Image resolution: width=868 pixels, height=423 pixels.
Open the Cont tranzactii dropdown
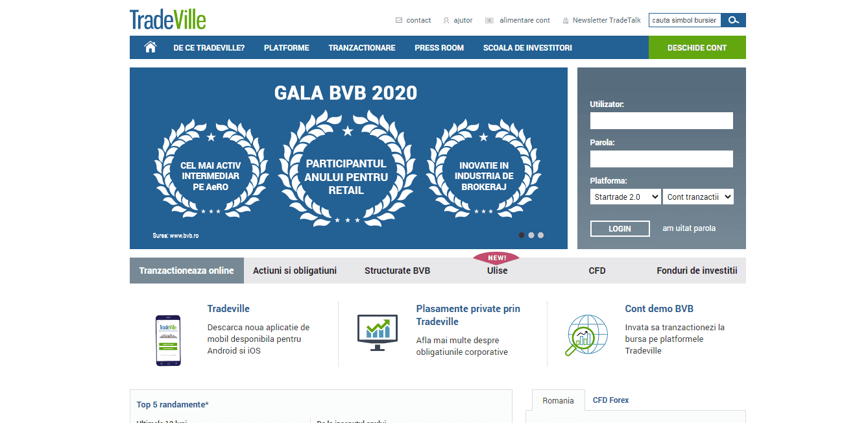[x=698, y=196]
